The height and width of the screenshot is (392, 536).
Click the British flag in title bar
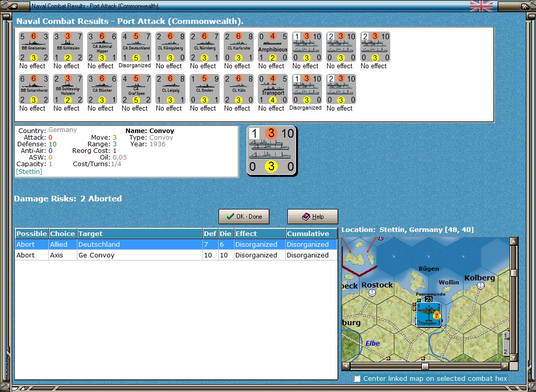481,6
